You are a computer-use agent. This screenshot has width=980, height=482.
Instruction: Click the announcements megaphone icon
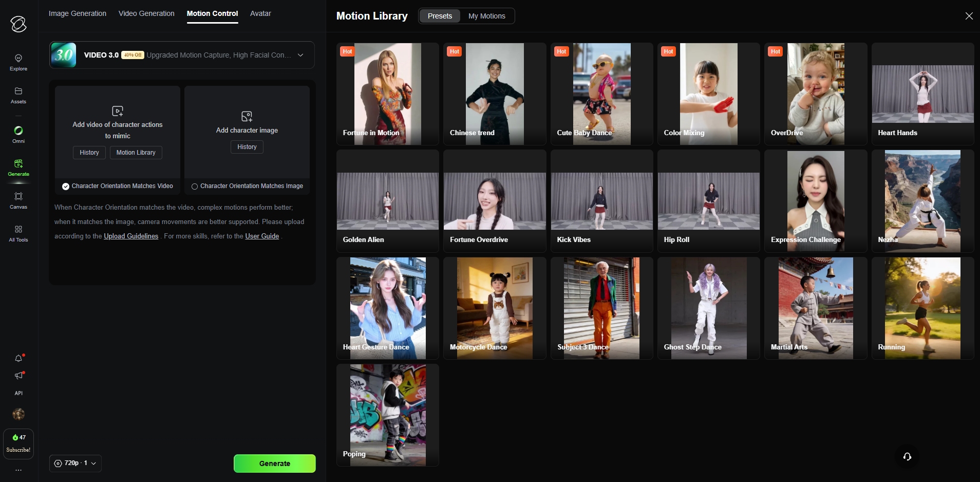pos(18,376)
